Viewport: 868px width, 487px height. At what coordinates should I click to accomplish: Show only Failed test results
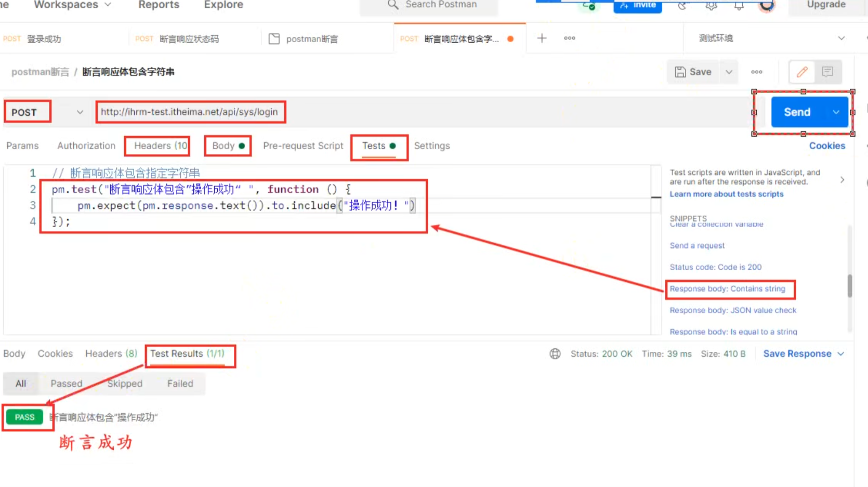(180, 384)
